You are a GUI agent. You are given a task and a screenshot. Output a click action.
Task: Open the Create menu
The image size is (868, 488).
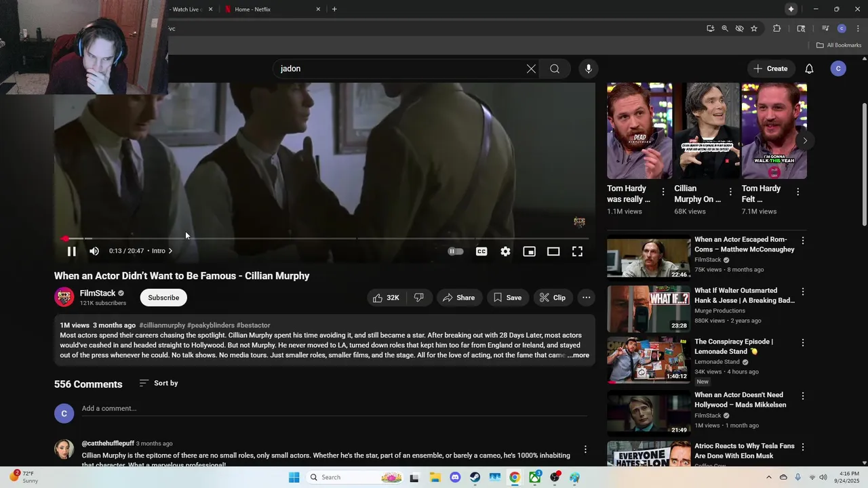(770, 68)
